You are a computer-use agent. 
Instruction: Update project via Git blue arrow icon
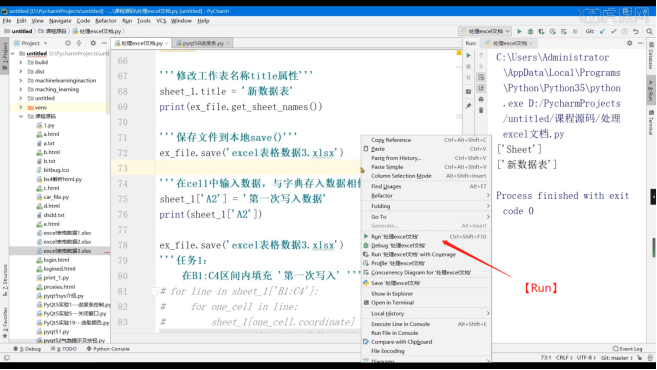603,31
